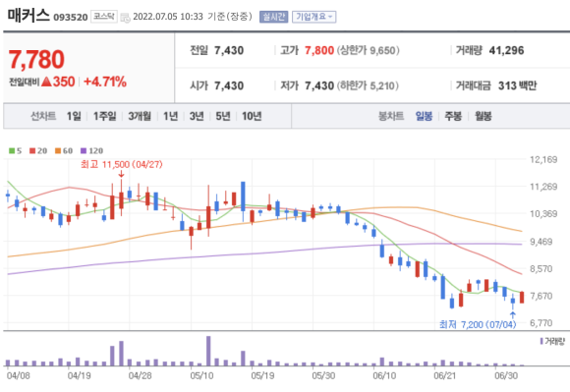
Task: Click the orange 60-day moving average legend
Action: click(x=64, y=150)
